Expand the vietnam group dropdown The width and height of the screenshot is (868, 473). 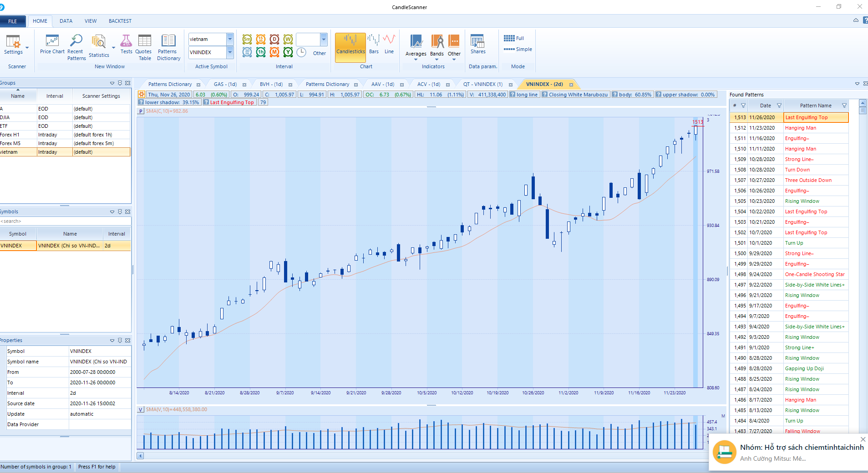click(x=230, y=39)
